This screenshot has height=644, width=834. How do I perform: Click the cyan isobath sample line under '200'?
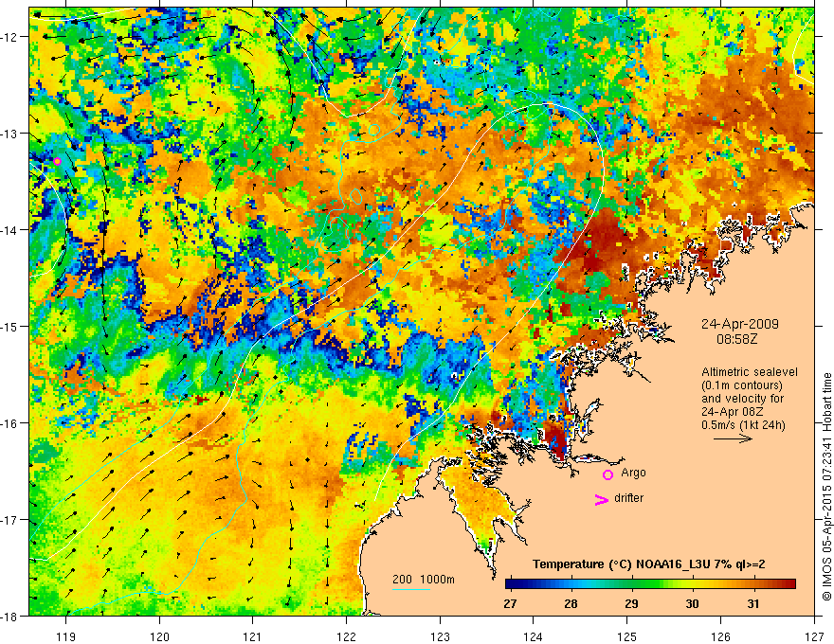(x=411, y=589)
